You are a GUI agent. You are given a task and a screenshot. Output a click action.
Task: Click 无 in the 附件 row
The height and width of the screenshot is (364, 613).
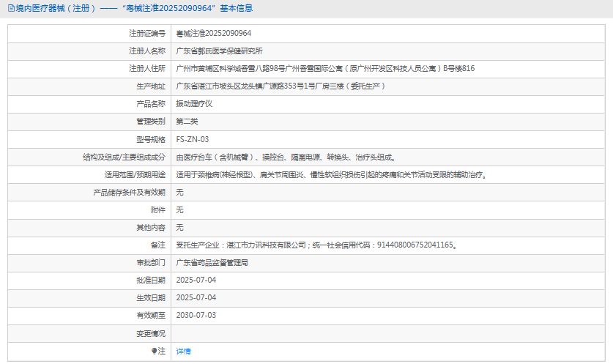(179, 210)
